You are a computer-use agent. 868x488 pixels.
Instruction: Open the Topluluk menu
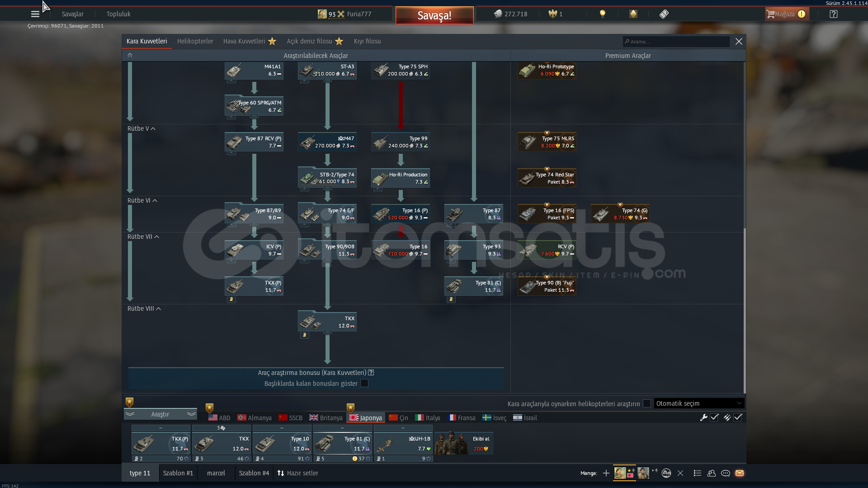[x=118, y=14]
